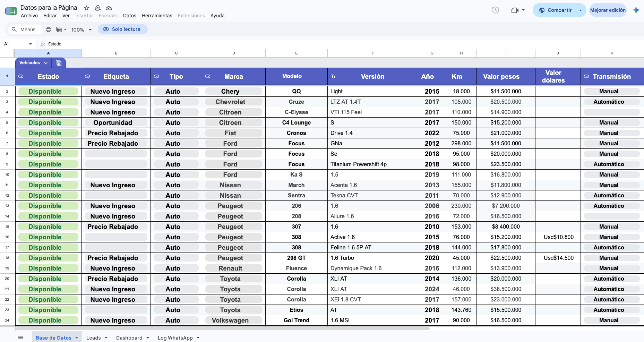Click the Google Sheets home logo

pos(11,11)
